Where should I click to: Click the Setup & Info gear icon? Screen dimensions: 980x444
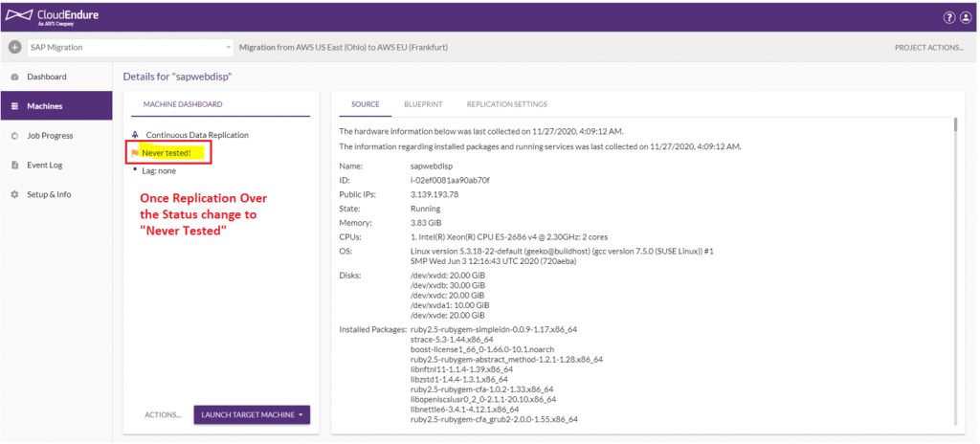pyautogui.click(x=14, y=194)
